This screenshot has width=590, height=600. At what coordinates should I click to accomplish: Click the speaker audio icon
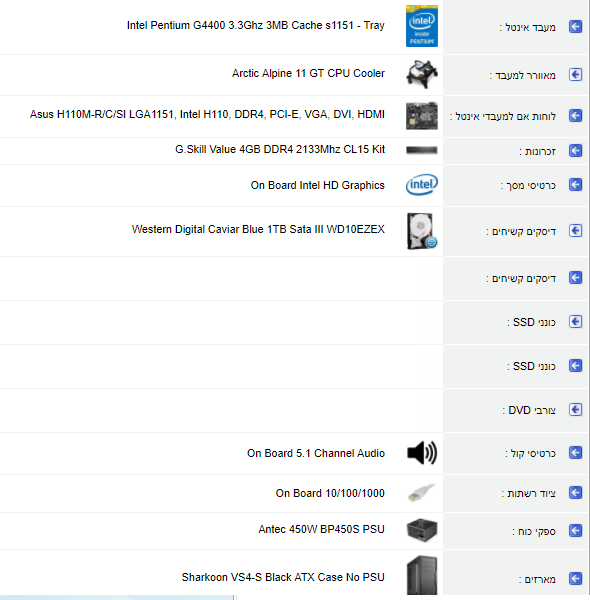coord(422,453)
